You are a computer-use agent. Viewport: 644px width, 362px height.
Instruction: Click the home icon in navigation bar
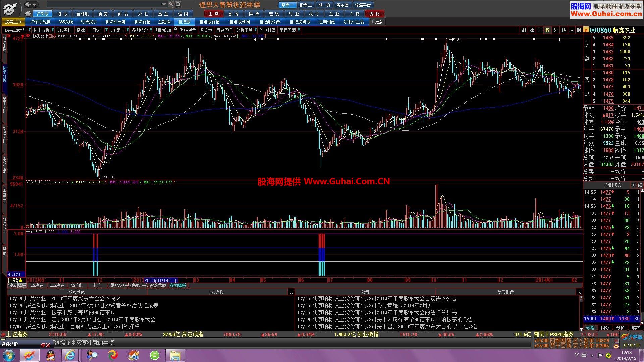(x=28, y=14)
